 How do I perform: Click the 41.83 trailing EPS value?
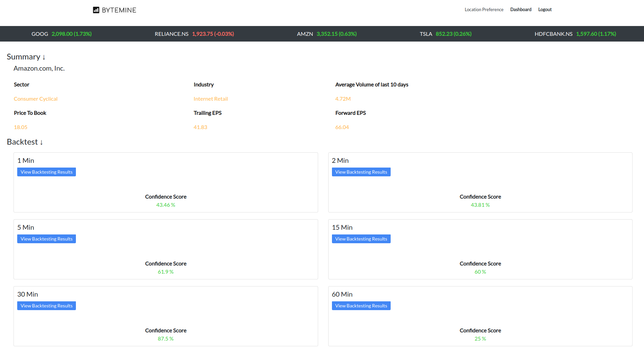coord(200,127)
